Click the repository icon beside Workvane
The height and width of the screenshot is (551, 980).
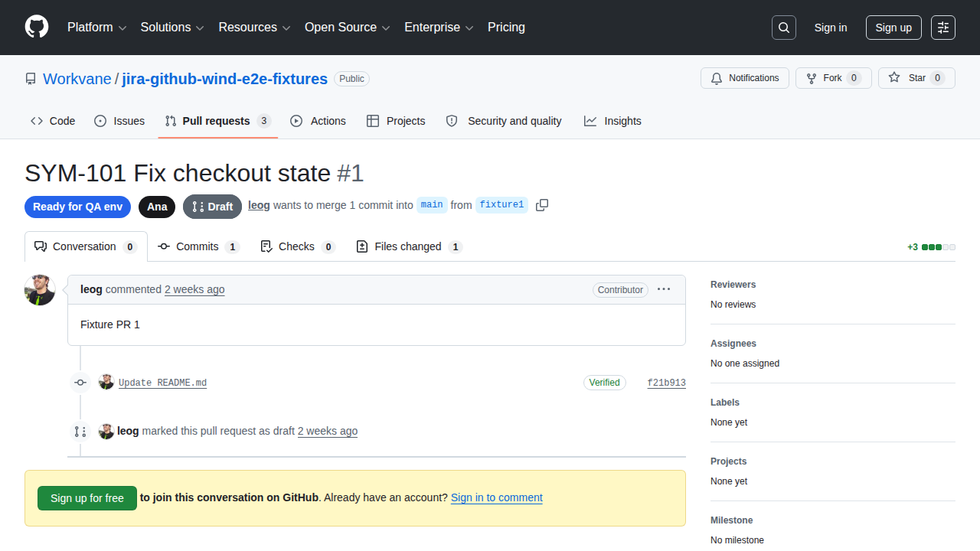click(31, 79)
